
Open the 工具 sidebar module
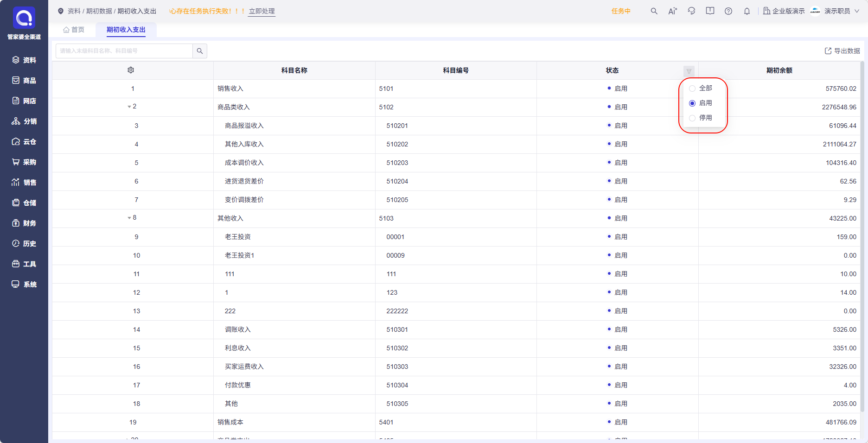click(24, 264)
